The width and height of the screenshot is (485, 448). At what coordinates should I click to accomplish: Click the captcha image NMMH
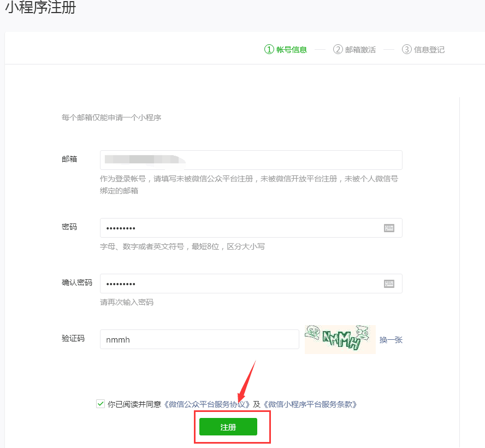pos(340,339)
